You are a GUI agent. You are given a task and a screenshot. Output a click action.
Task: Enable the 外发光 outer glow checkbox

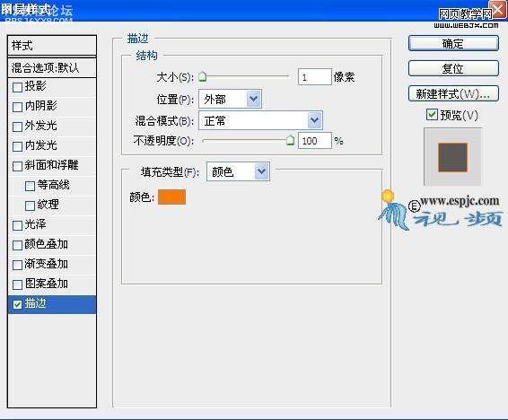pos(17,127)
